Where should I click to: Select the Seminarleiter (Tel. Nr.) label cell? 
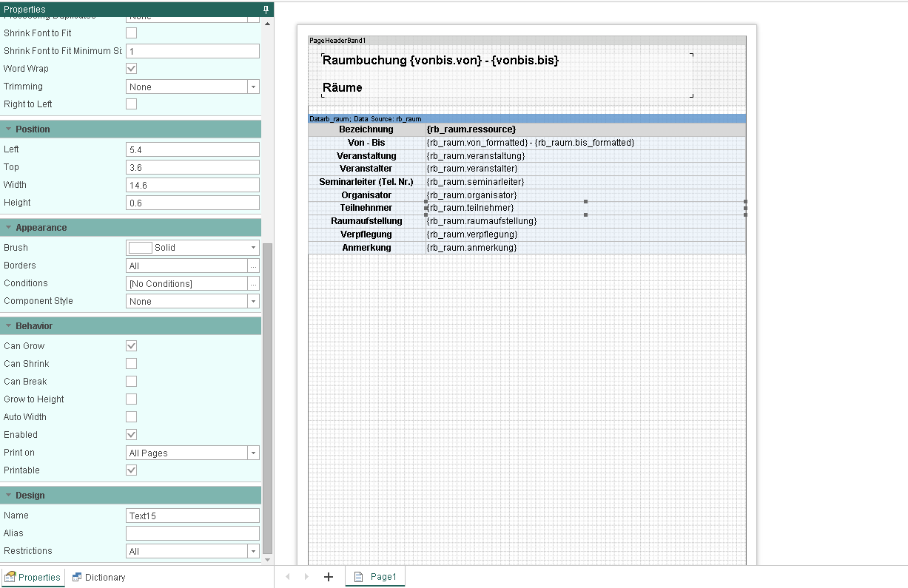coord(366,182)
